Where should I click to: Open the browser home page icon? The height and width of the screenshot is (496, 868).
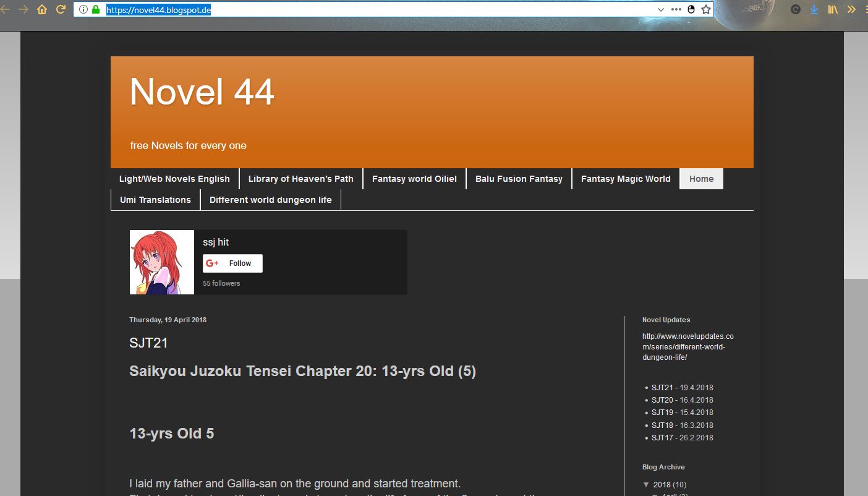pos(42,9)
